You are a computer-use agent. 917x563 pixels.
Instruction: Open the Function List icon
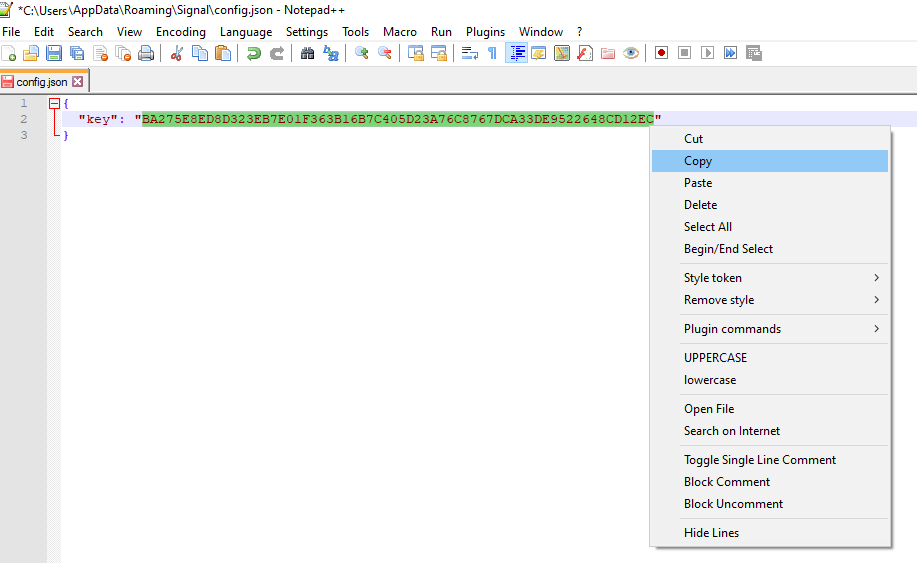point(585,53)
